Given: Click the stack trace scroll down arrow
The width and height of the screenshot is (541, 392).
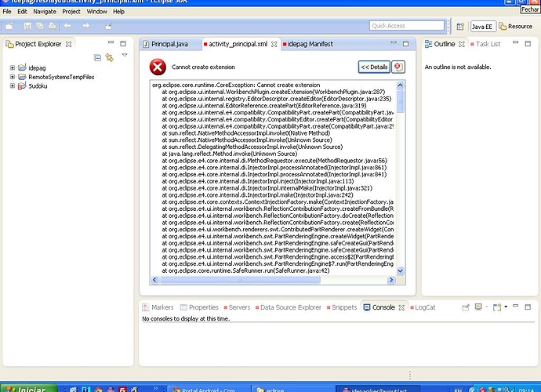Looking at the screenshot, I should (400, 271).
